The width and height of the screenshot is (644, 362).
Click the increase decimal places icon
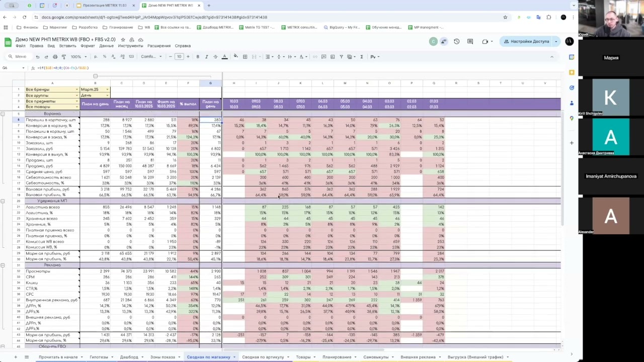click(122, 57)
